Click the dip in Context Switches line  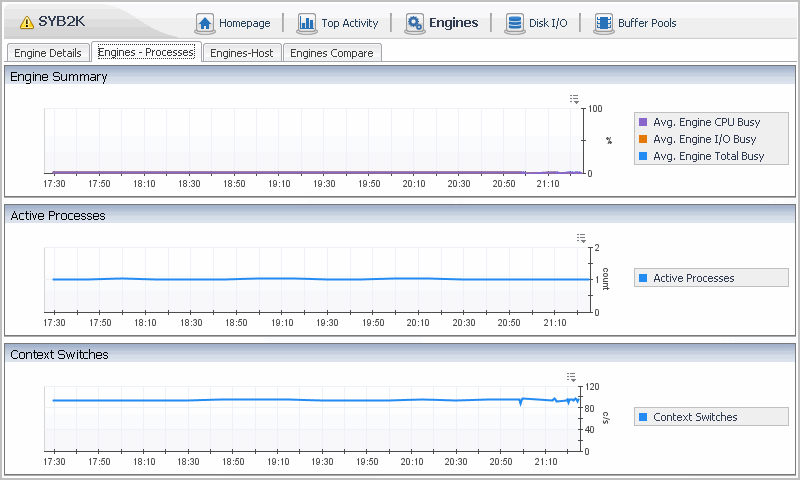click(x=520, y=404)
